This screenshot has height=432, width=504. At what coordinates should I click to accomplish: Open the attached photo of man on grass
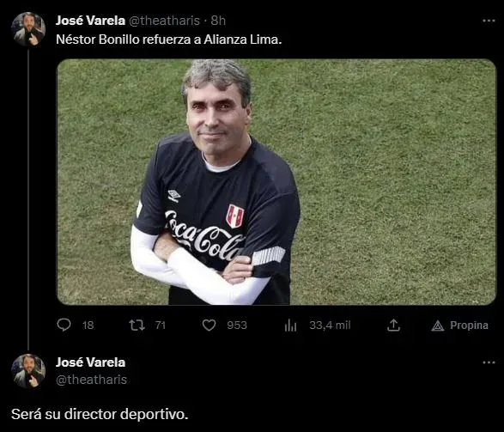click(276, 182)
